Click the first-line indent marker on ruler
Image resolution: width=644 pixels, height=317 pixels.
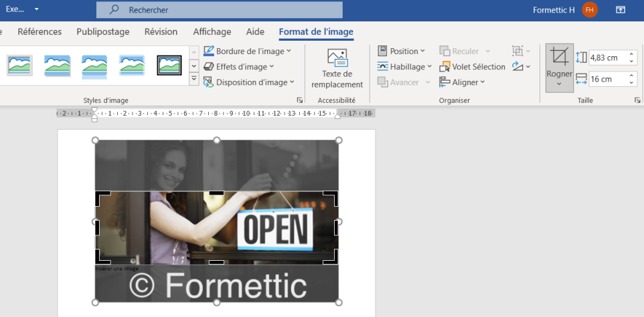[x=94, y=110]
